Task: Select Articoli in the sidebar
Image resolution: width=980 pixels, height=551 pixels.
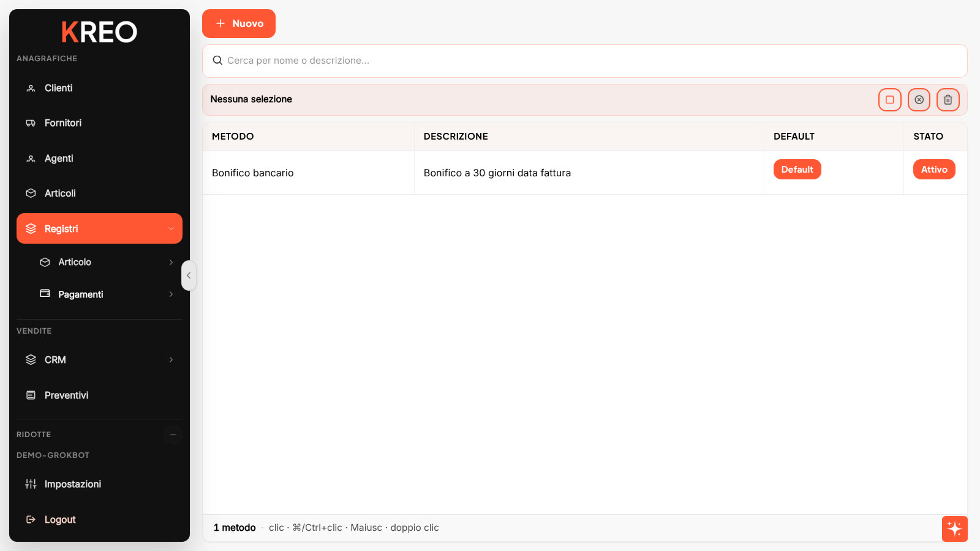Action: 99,193
